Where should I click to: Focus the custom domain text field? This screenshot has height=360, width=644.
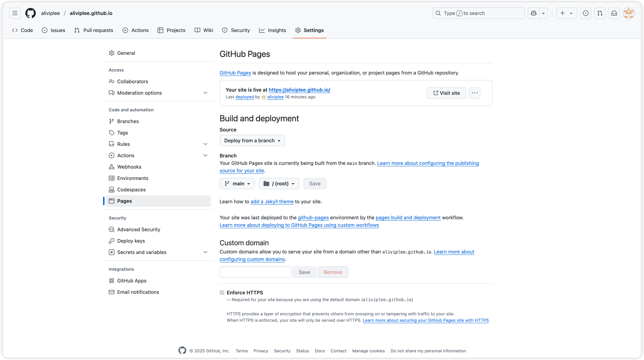[x=255, y=272]
